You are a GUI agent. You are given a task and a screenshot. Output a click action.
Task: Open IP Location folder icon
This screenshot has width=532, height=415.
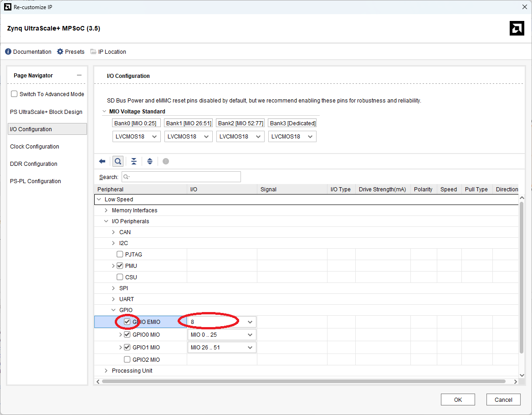pos(93,51)
